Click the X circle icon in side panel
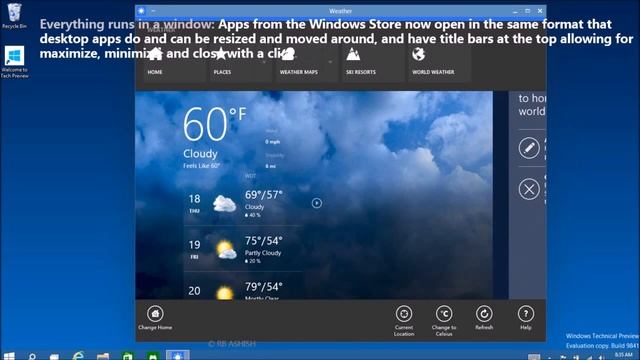 pos(529,189)
